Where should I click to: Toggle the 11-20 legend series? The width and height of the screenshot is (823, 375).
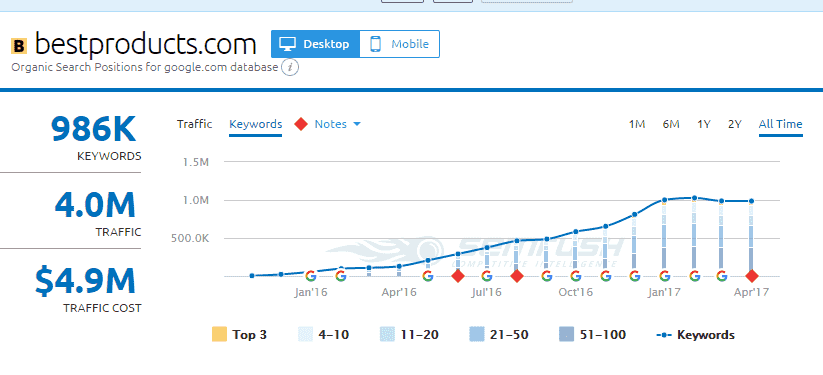click(x=409, y=335)
